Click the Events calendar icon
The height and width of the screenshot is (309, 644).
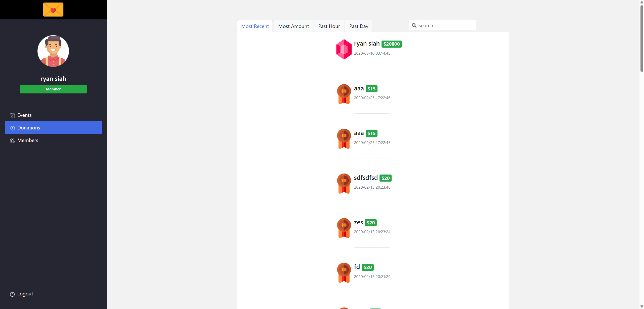tap(12, 116)
